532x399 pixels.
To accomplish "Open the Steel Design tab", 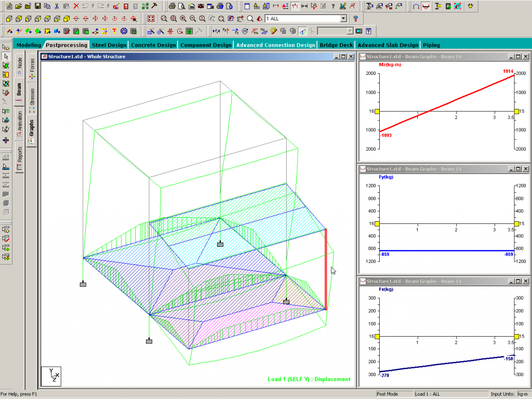I will coord(109,45).
